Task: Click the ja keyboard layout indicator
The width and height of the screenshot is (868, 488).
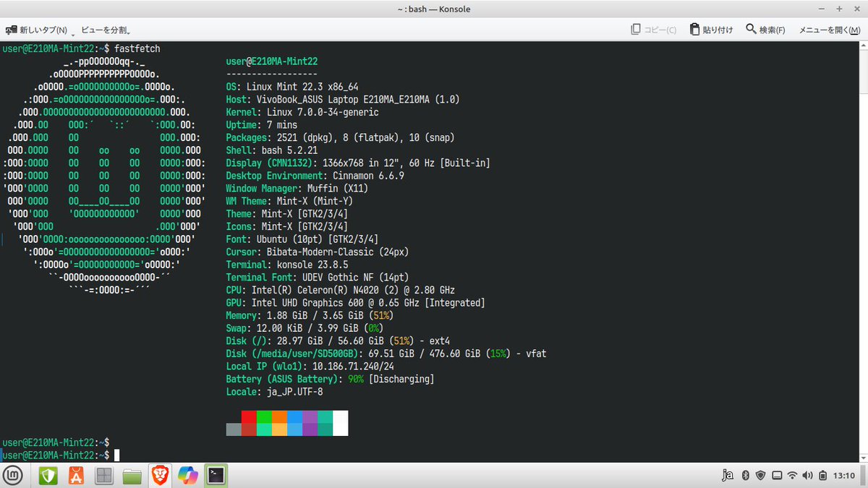Action: (728, 476)
